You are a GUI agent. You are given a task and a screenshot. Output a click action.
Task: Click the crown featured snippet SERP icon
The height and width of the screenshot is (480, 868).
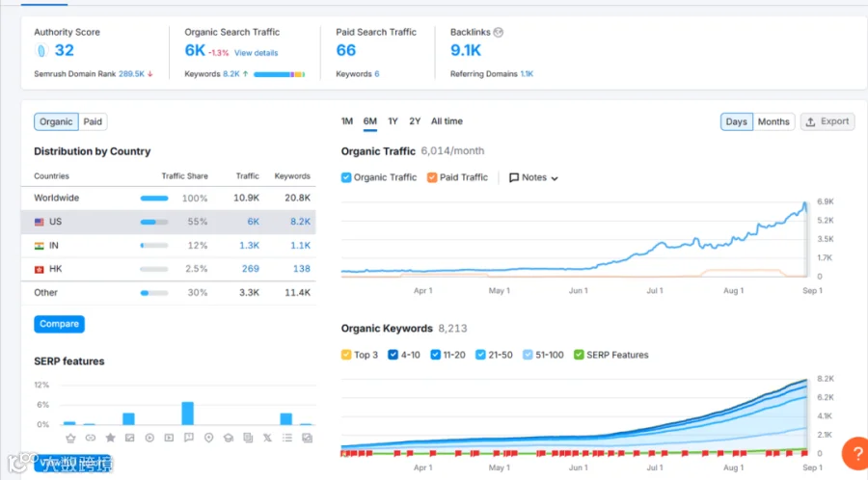70,438
